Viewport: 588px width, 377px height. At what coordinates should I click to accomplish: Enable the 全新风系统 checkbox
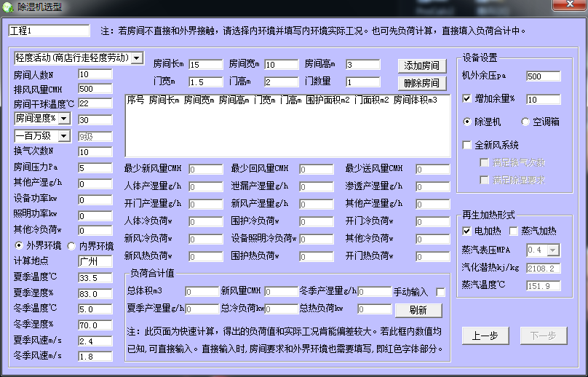click(467, 145)
